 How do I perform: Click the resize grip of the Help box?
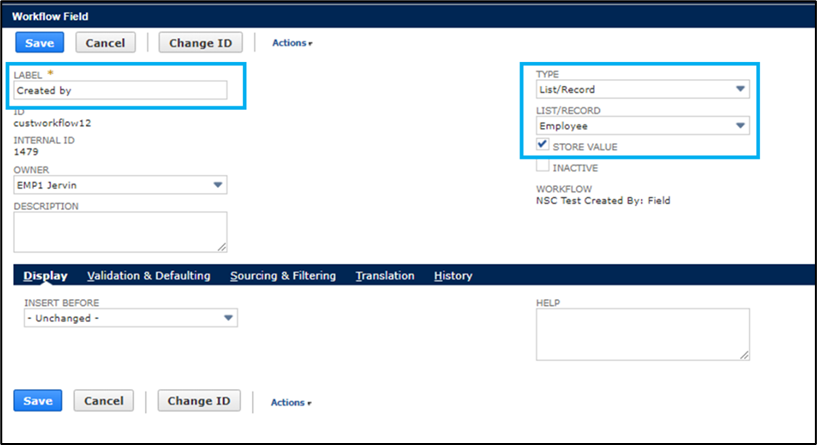pyautogui.click(x=745, y=355)
